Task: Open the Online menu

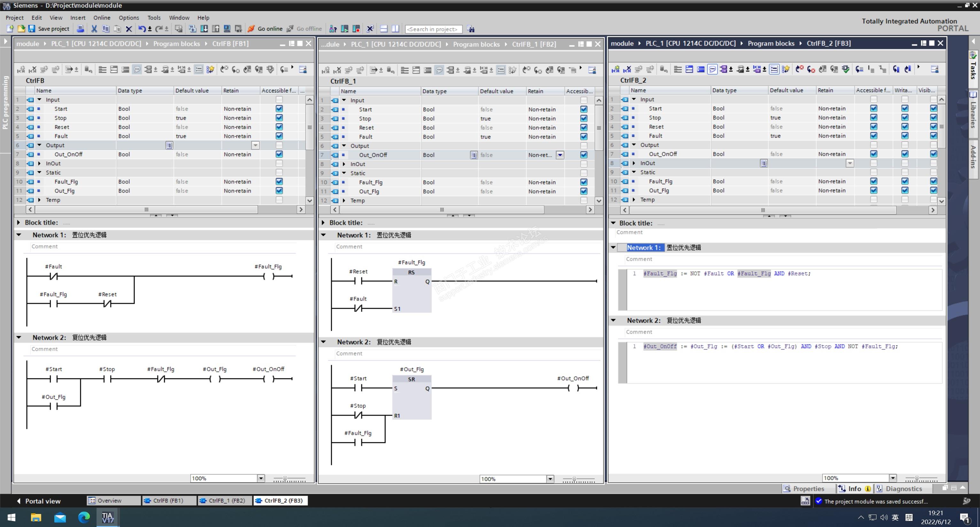Action: click(102, 18)
